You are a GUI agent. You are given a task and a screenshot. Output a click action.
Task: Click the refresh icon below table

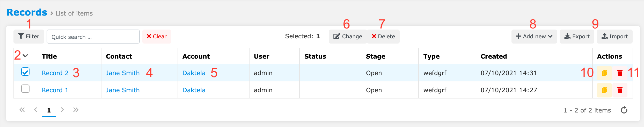click(x=624, y=110)
